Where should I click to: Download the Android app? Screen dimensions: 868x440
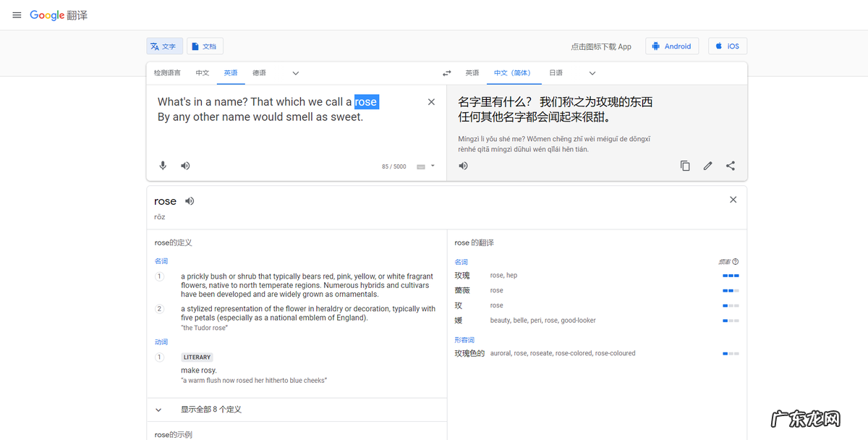[672, 46]
